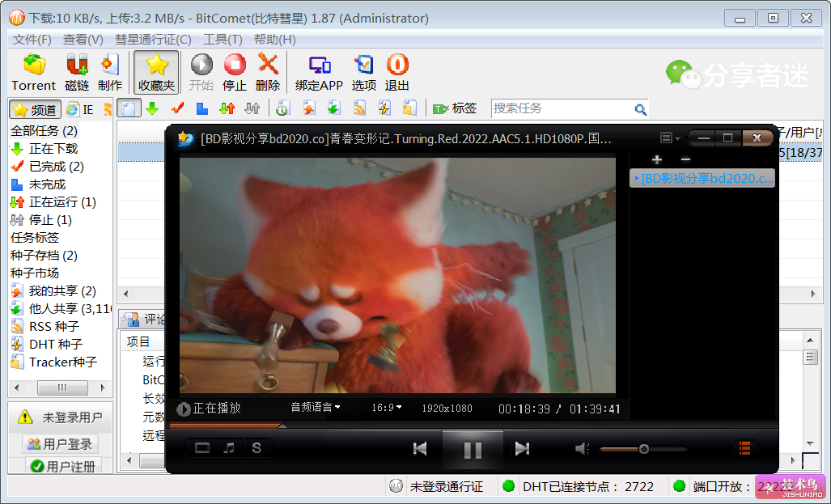This screenshot has height=504, width=831.
Task: Exit BitComet with the 退出 button
Action: 397,73
